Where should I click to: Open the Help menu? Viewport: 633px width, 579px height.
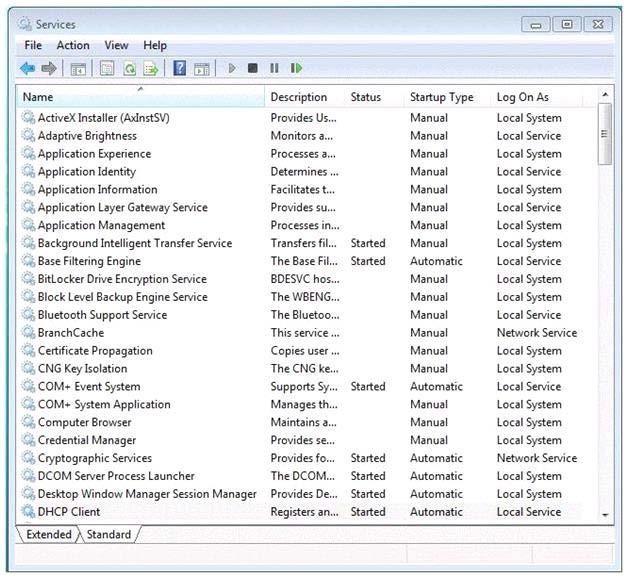click(x=155, y=45)
